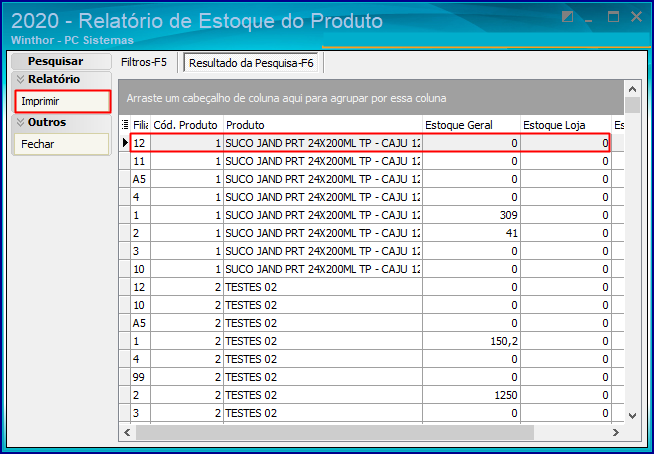Close the window with X icon
The image size is (654, 454).
[636, 17]
